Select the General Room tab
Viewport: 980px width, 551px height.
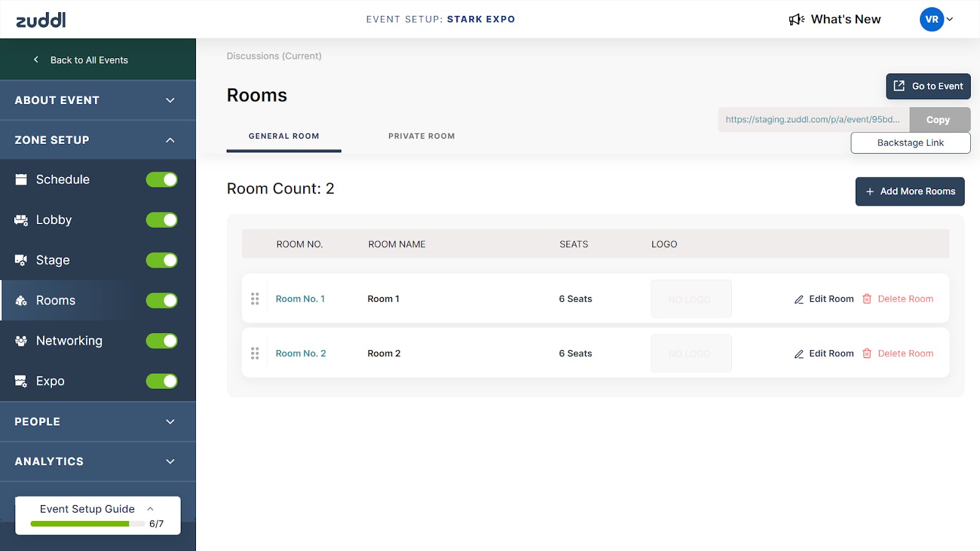tap(284, 136)
